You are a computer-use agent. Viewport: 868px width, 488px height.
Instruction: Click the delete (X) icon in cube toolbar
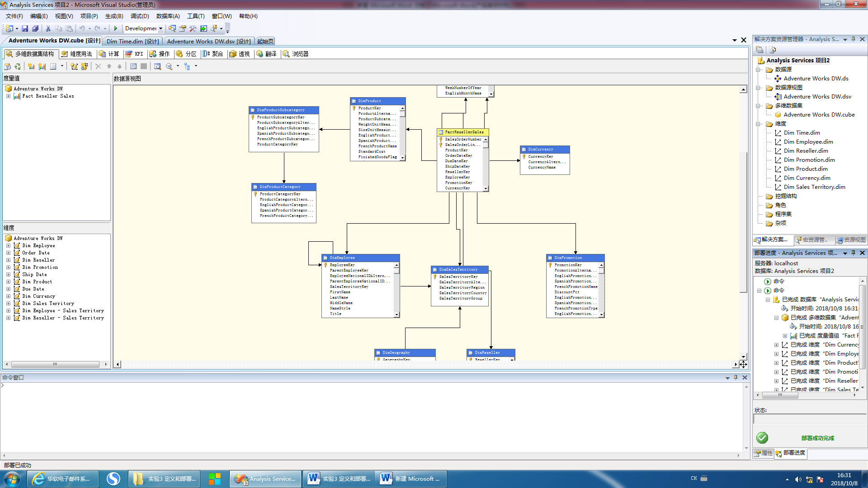(x=98, y=66)
